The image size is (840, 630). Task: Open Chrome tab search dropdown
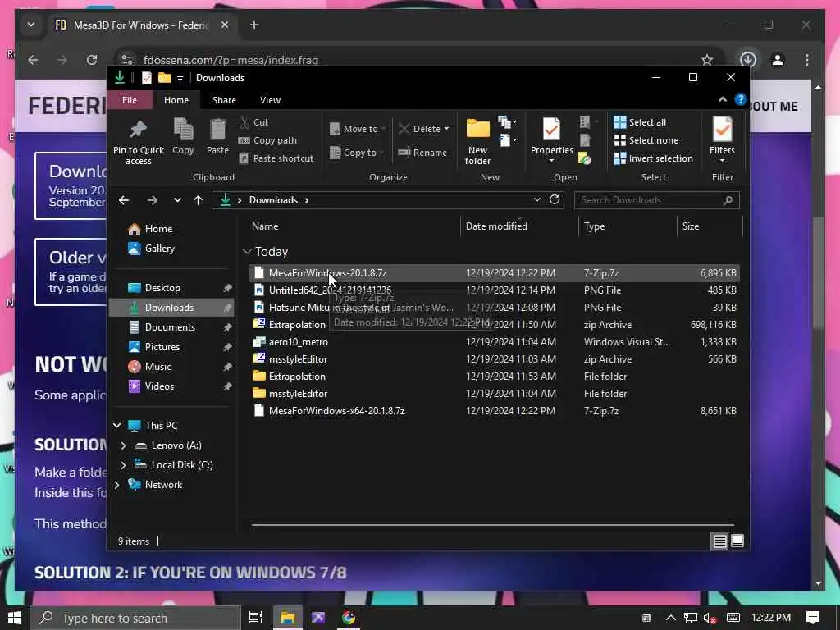pos(31,25)
